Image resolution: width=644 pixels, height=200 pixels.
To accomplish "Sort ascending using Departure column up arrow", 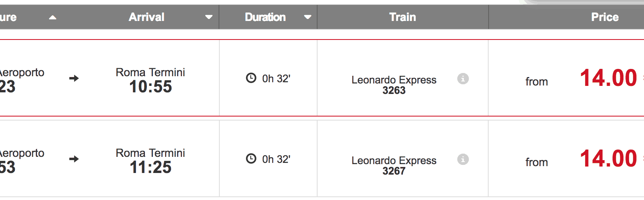I will click(x=53, y=17).
